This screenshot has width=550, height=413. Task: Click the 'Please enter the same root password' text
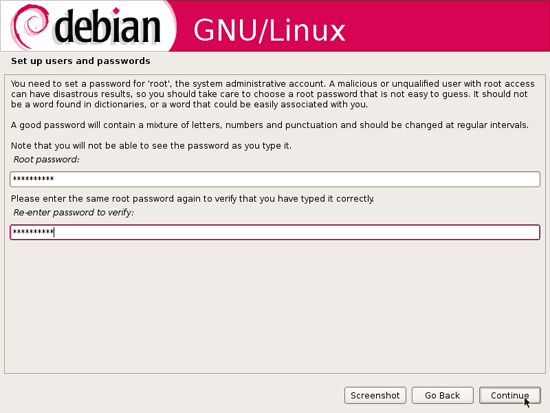[x=192, y=199]
